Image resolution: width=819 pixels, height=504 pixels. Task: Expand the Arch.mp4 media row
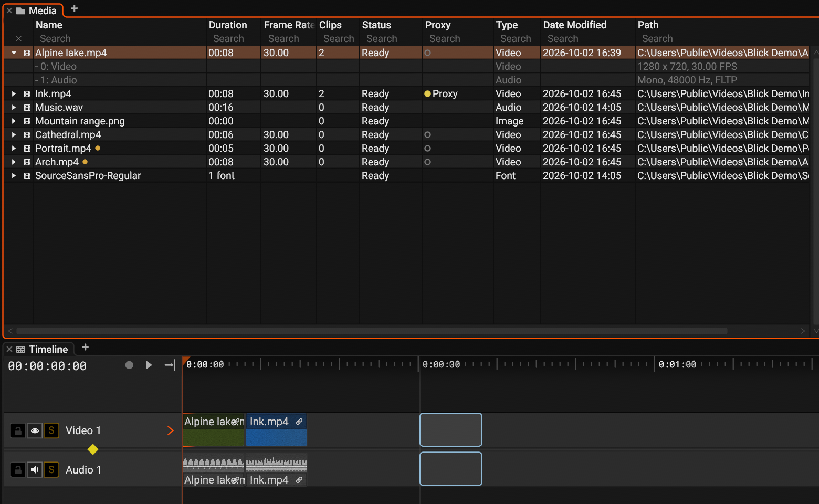click(14, 162)
